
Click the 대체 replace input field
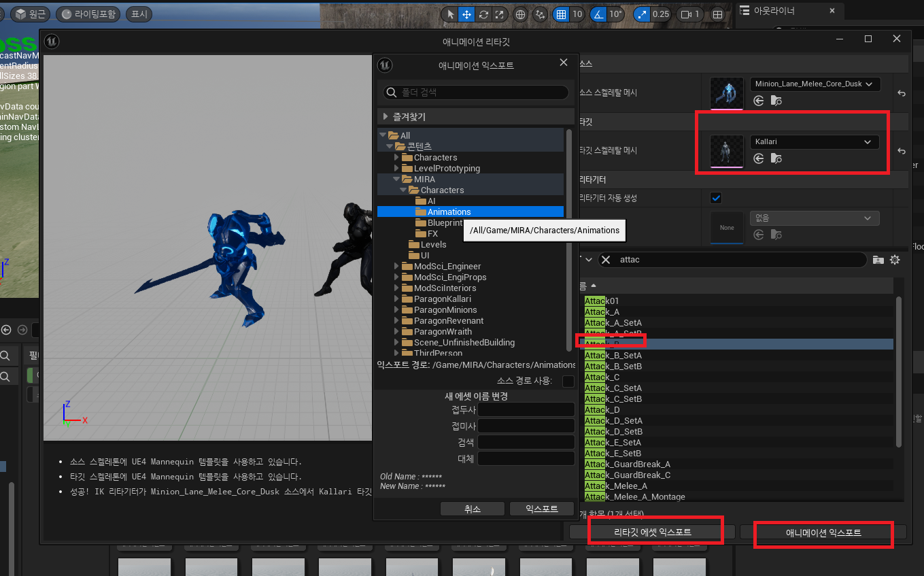click(x=526, y=458)
